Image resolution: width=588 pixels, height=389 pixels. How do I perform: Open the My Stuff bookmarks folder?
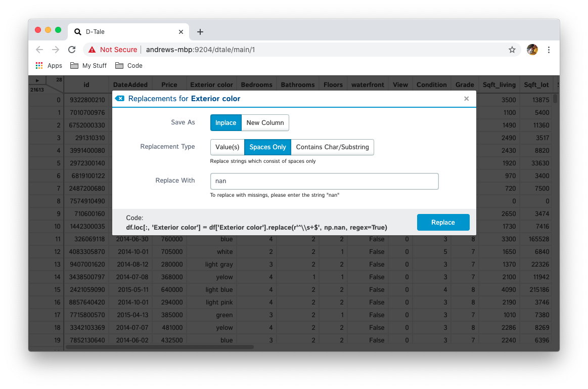point(88,66)
